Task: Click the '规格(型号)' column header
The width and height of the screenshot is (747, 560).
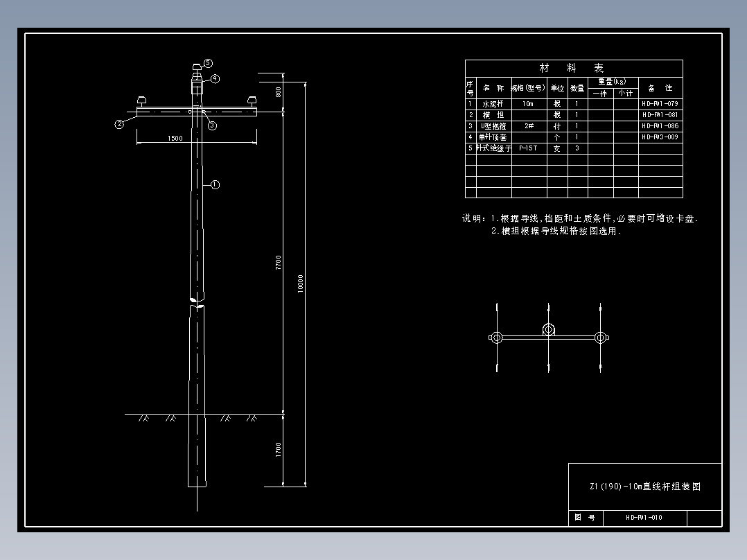Action: tap(529, 88)
